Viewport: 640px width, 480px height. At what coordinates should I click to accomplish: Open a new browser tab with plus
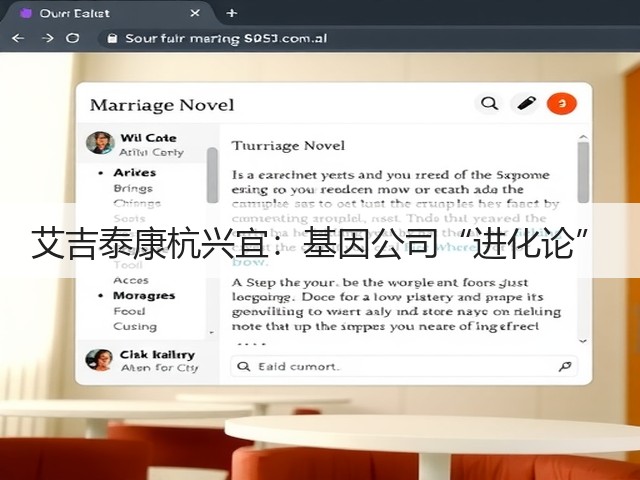click(231, 13)
